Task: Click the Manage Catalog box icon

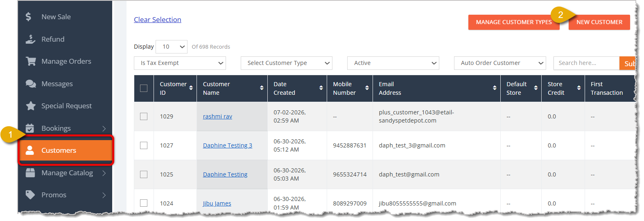Action: [x=30, y=173]
